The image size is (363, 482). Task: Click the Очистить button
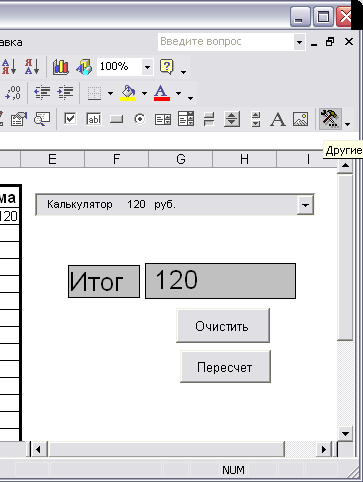[223, 326]
